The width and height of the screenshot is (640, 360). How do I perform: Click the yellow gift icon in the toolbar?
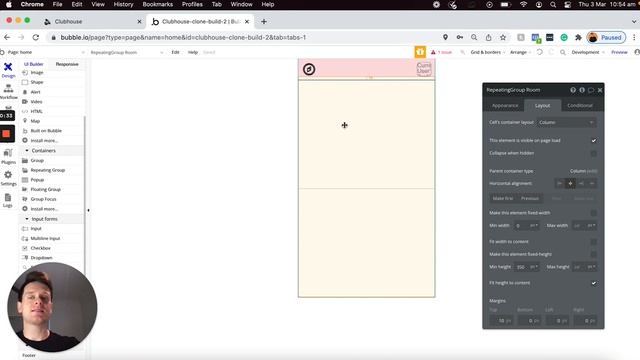[420, 52]
